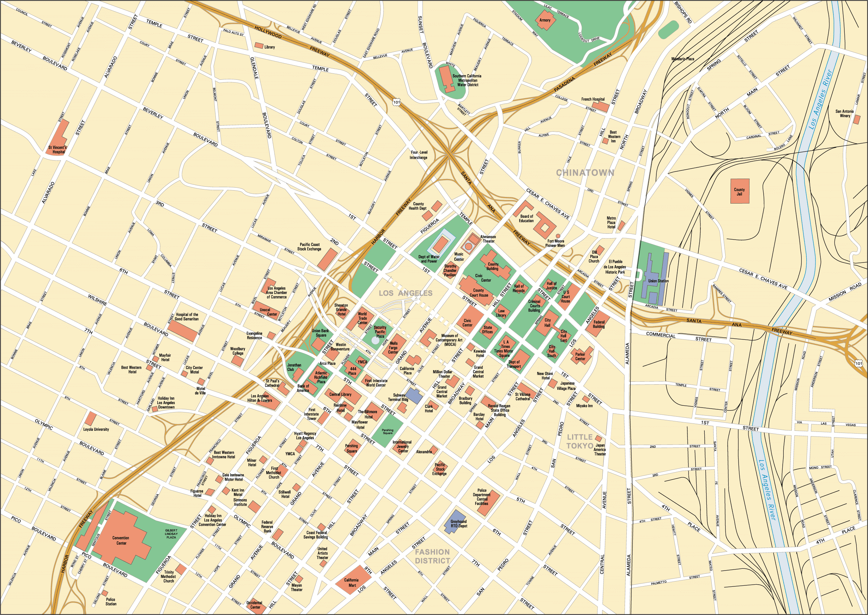Click the "U S Court House" label

(x=565, y=296)
